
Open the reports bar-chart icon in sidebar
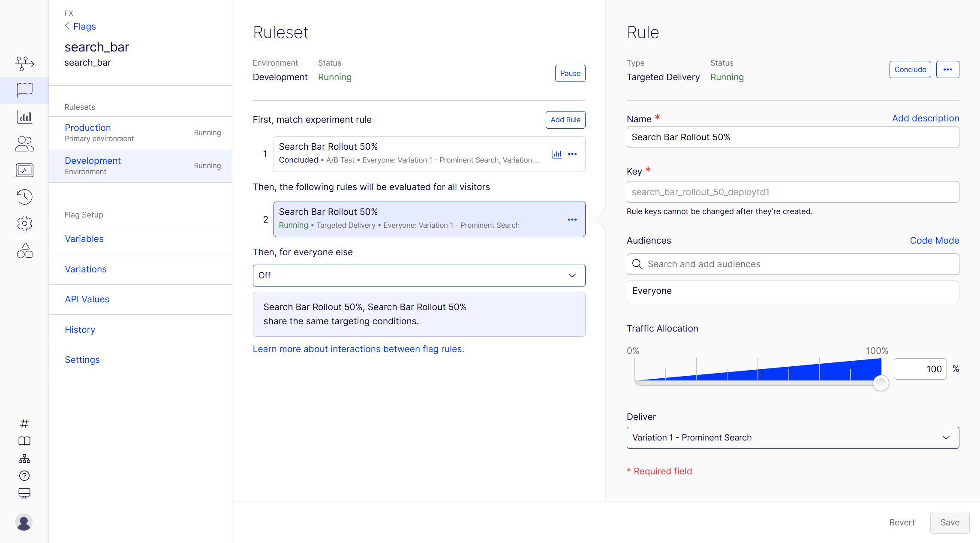click(24, 117)
